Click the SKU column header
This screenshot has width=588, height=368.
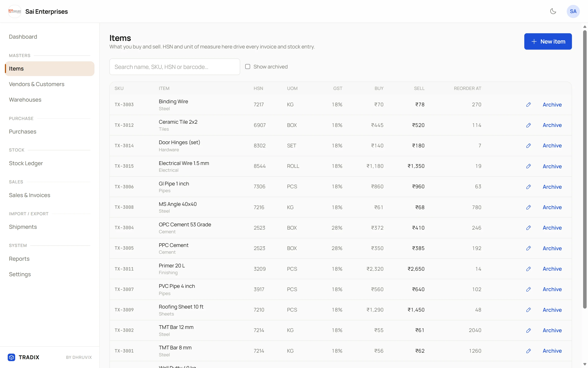119,89
